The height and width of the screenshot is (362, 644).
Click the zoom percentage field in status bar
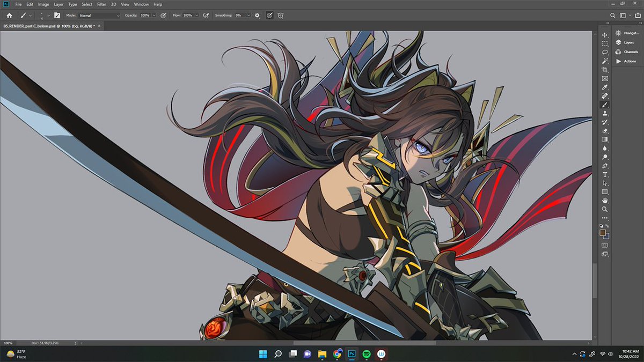point(8,343)
